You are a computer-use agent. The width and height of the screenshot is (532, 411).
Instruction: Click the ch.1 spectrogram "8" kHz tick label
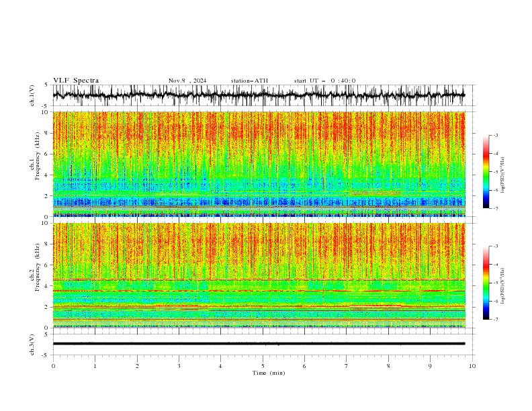pos(46,133)
